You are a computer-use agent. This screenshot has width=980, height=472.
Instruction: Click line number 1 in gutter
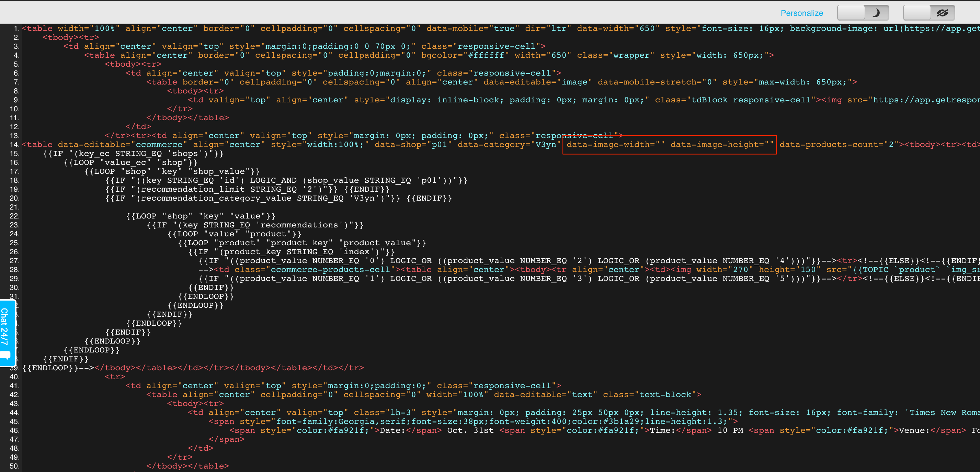click(x=16, y=29)
